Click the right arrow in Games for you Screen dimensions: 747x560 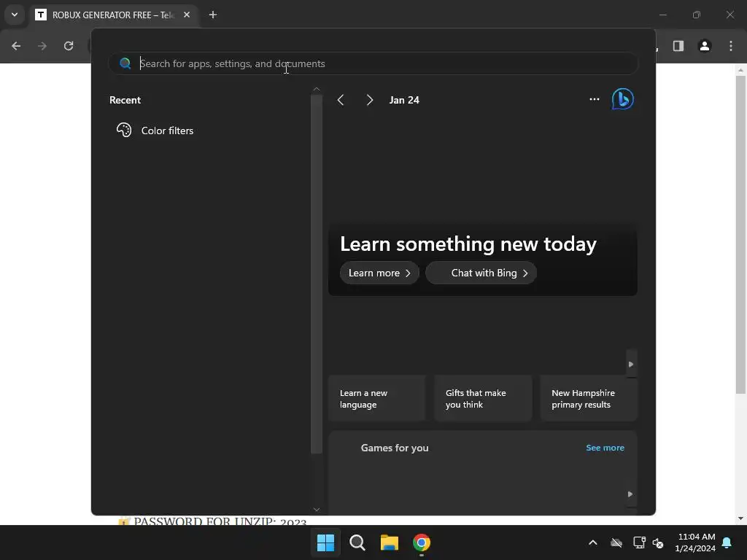click(630, 494)
